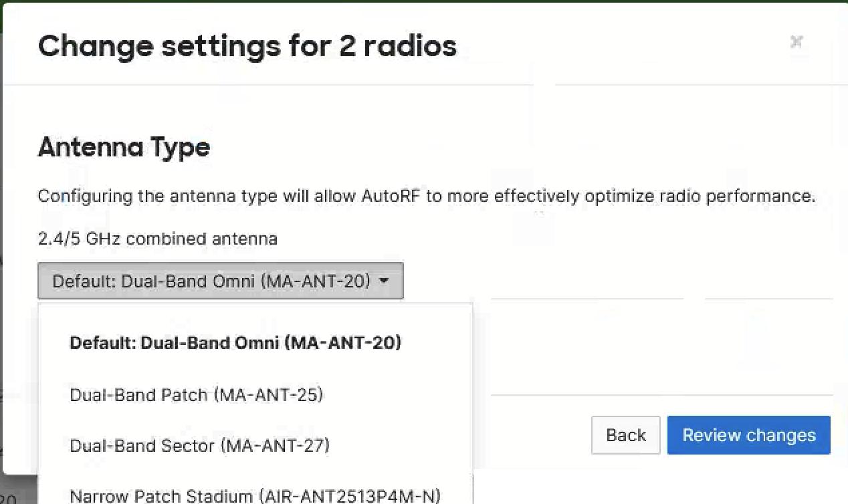Select Narrow Patch Stadium (AIR-ANT2513P4M-N)
Viewport: 848px width, 504px height.
click(255, 495)
